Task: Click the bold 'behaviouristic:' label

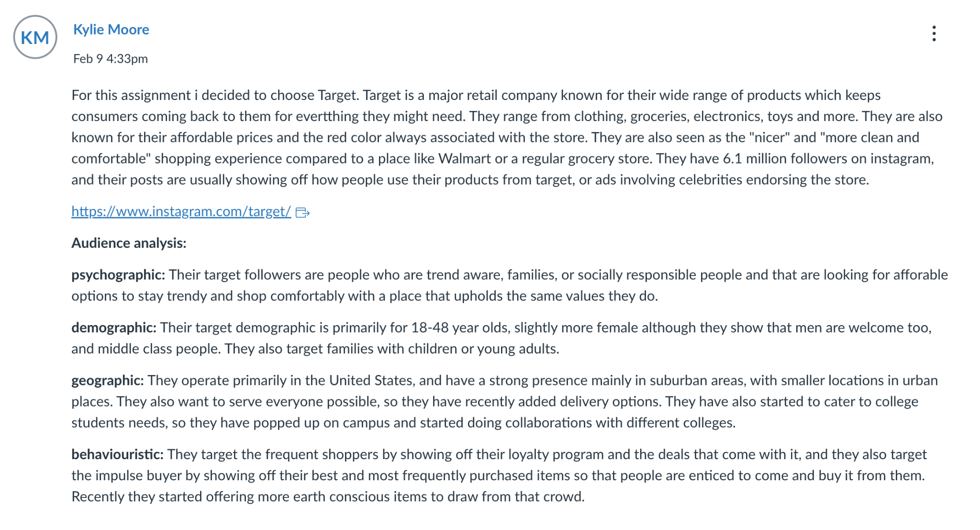Action: tap(118, 454)
